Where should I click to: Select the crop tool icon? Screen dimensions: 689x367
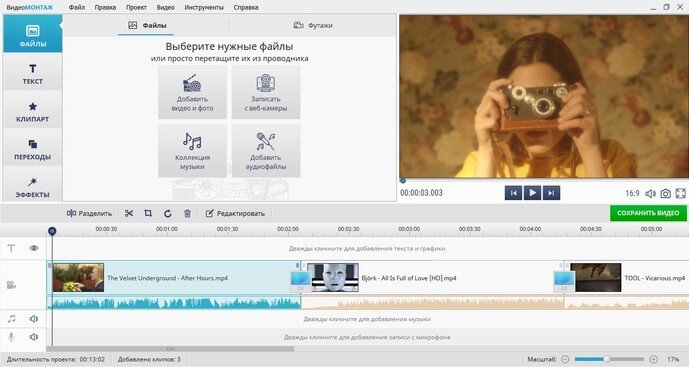tap(148, 214)
